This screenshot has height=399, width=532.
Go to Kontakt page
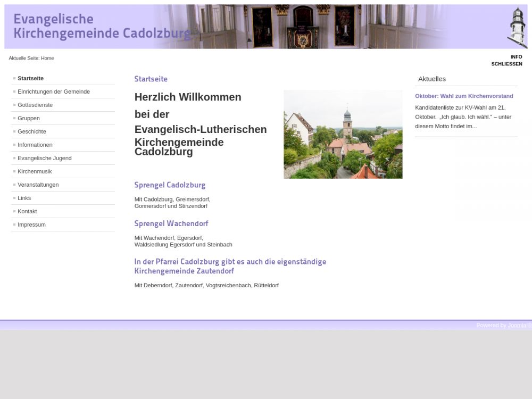[27, 211]
